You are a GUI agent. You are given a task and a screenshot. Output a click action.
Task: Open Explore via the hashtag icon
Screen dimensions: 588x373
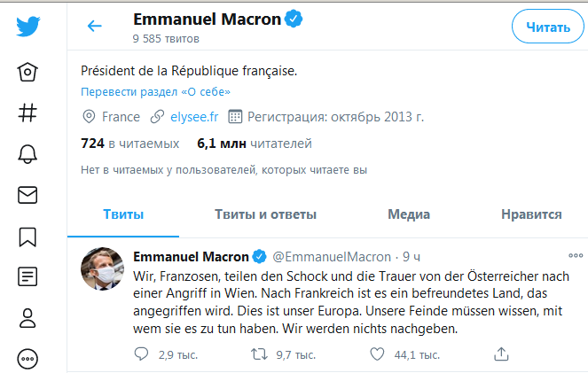tap(27, 113)
